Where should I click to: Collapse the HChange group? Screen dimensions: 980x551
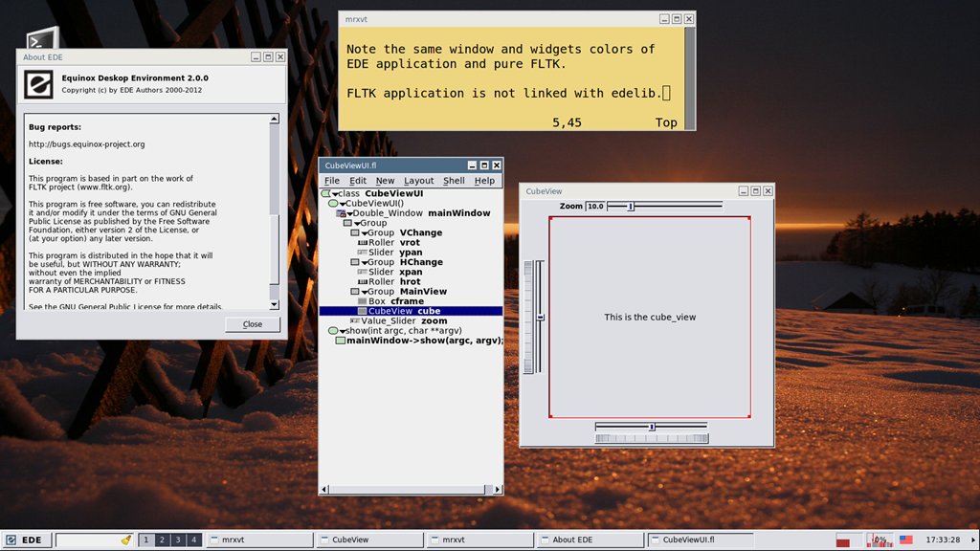pos(365,263)
